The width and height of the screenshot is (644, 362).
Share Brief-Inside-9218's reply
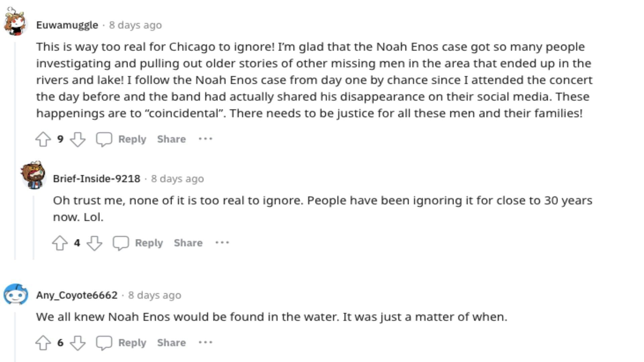pos(188,243)
